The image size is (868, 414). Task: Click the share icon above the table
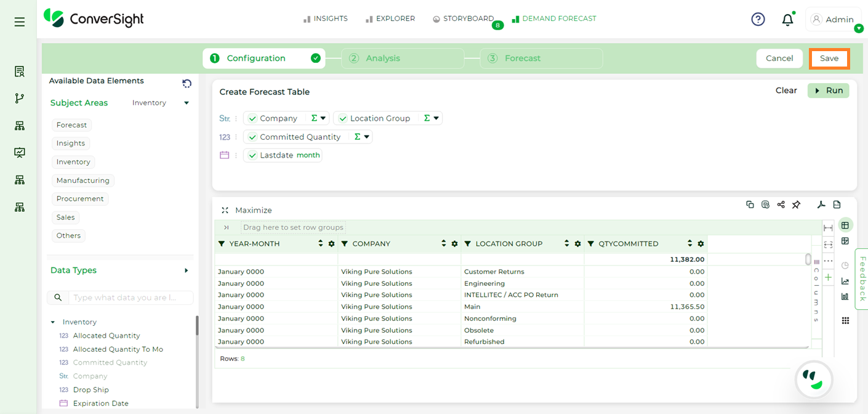(x=781, y=205)
